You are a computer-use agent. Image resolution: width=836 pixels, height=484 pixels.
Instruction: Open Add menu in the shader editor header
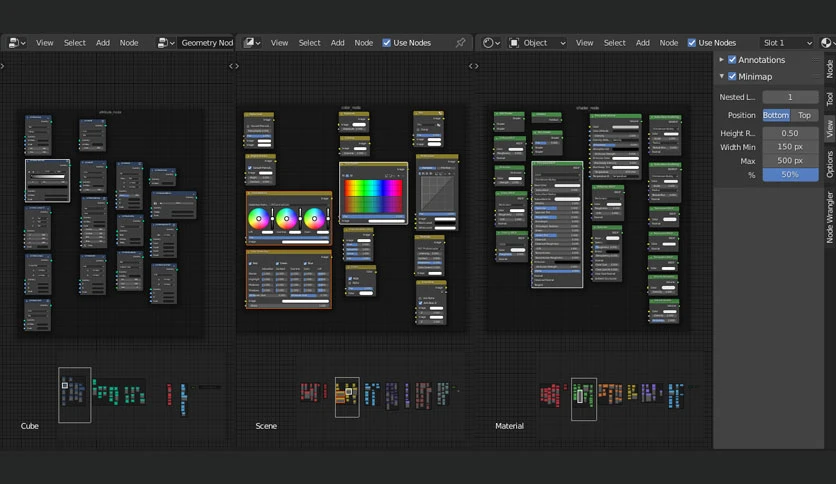(643, 43)
